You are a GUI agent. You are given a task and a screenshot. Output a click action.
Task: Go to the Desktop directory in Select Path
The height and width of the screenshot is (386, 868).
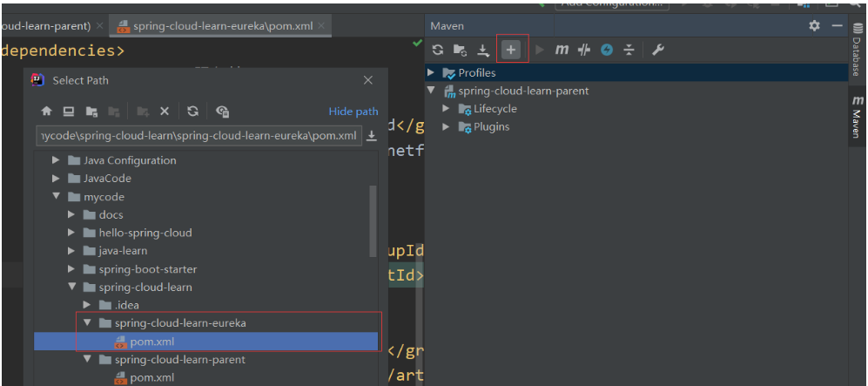point(69,112)
